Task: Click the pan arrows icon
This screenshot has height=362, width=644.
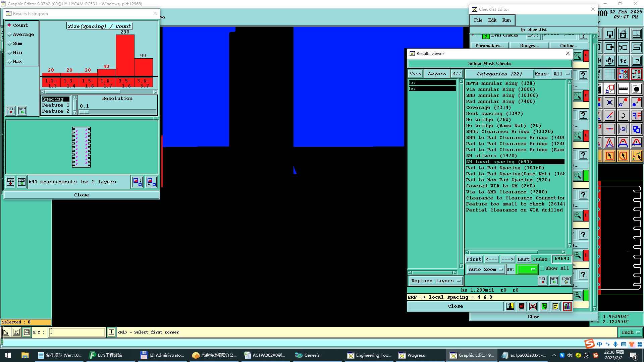Action: [x=610, y=61]
